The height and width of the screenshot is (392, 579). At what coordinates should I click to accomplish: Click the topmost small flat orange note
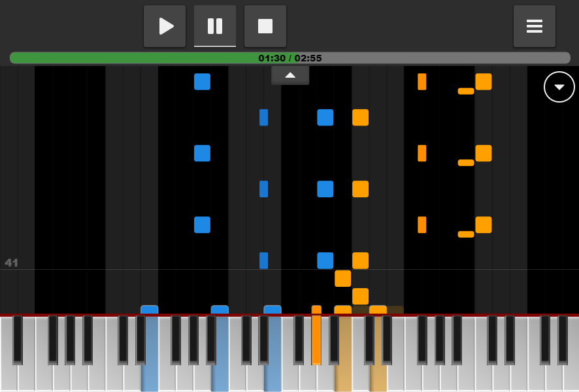pos(466,91)
